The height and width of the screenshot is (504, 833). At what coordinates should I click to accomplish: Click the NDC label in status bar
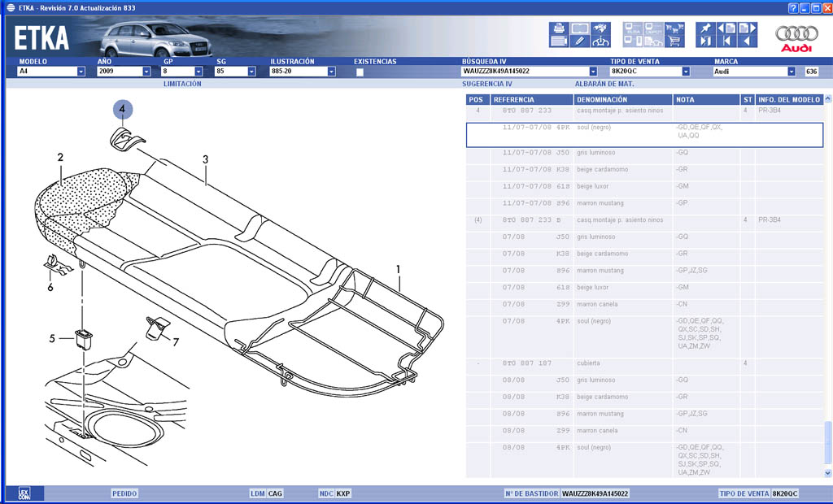coord(326,493)
